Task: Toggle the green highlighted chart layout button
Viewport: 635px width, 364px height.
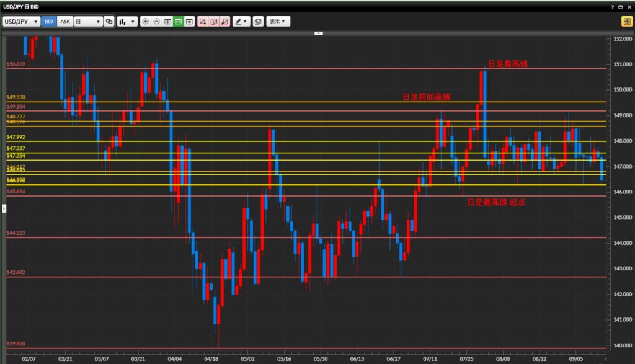Action: 179,22
